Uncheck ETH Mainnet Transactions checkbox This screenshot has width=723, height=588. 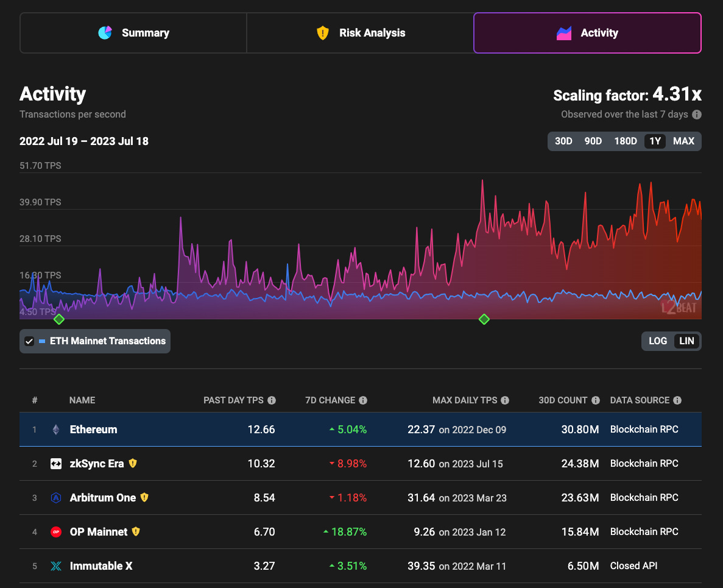pyautogui.click(x=29, y=341)
